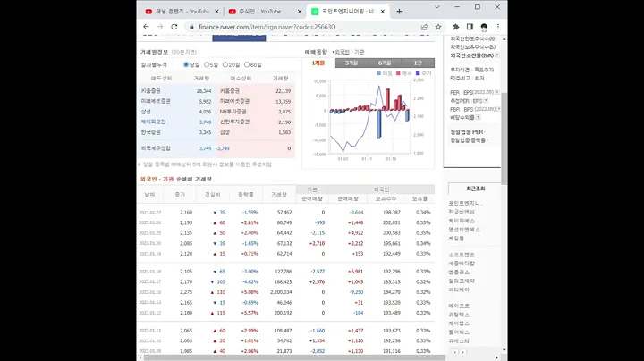
Task: Open 영신디엔에스 in recent list
Action: point(464,230)
